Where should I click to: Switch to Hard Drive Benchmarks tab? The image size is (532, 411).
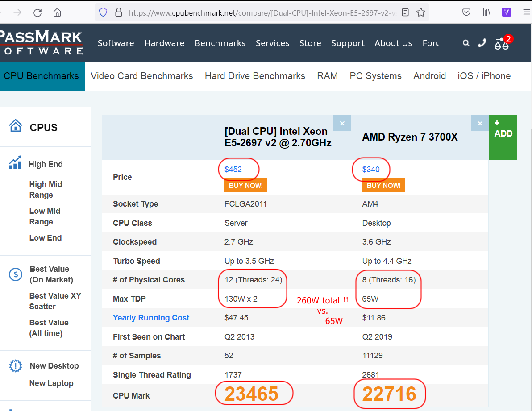coord(255,76)
